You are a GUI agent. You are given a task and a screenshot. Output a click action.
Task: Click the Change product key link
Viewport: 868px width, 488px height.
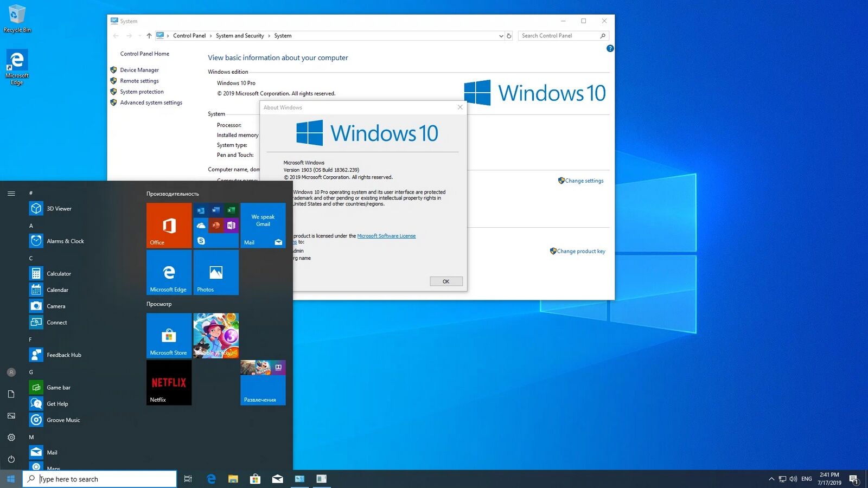pyautogui.click(x=580, y=252)
